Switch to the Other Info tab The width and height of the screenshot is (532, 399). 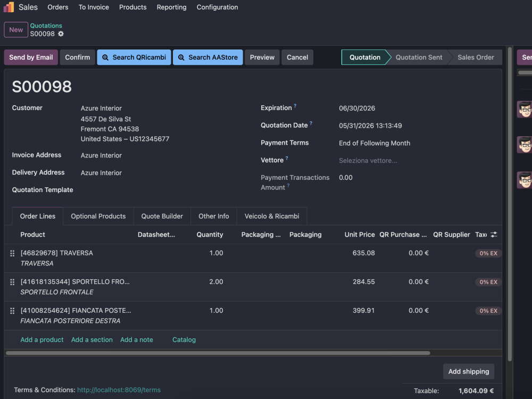click(214, 216)
